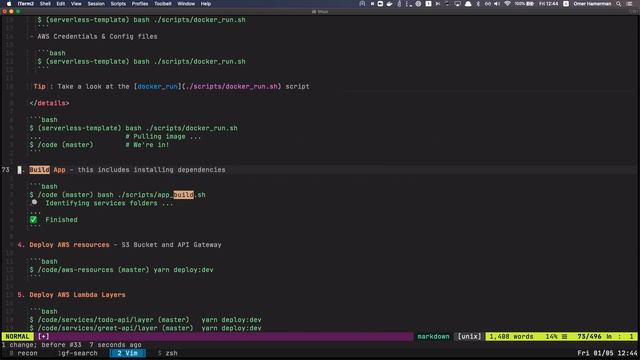Click the [unix] file format entry
Viewport: 640px width, 360px height.
(x=469, y=336)
